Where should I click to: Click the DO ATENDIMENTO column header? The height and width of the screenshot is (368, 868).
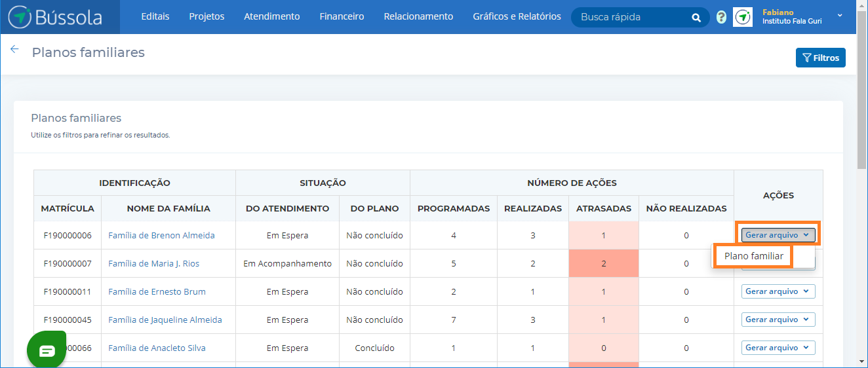pyautogui.click(x=287, y=208)
